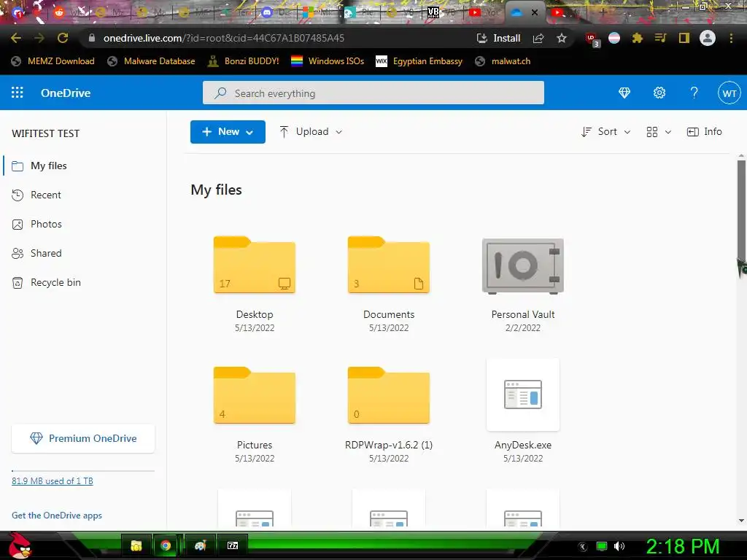Image resolution: width=747 pixels, height=560 pixels.
Task: Open file explorer from the taskbar
Action: tap(136, 545)
